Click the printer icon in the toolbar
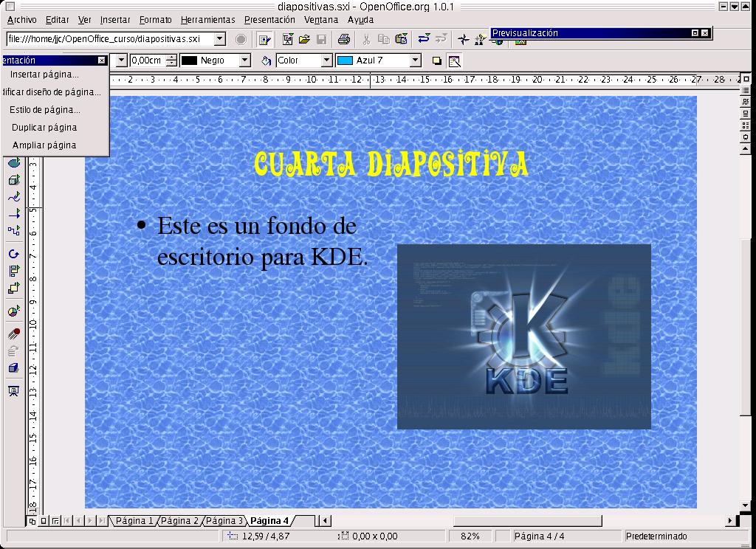 tap(343, 39)
